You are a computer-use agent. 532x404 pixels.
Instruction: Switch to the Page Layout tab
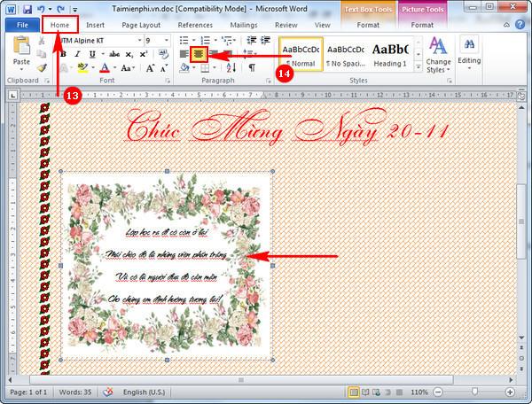pos(141,25)
